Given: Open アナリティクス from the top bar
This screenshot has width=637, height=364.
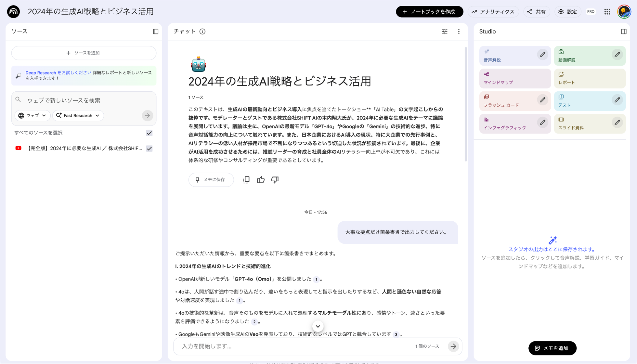Looking at the screenshot, I should pyautogui.click(x=493, y=11).
